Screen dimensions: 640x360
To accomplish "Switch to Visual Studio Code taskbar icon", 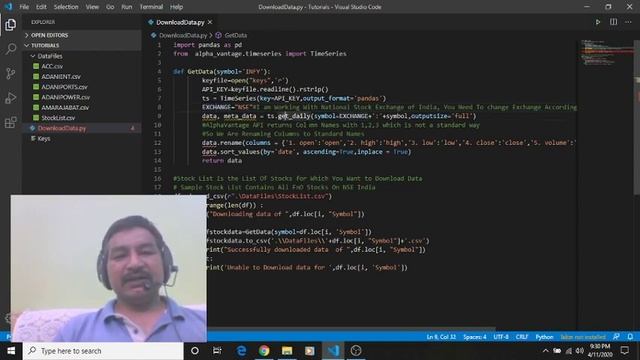I will click(x=333, y=351).
